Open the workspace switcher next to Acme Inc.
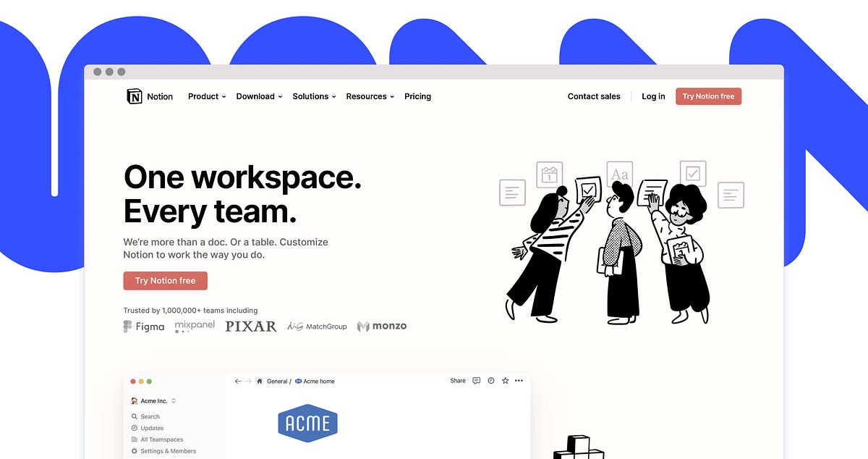The height and width of the screenshot is (459, 868). click(173, 400)
